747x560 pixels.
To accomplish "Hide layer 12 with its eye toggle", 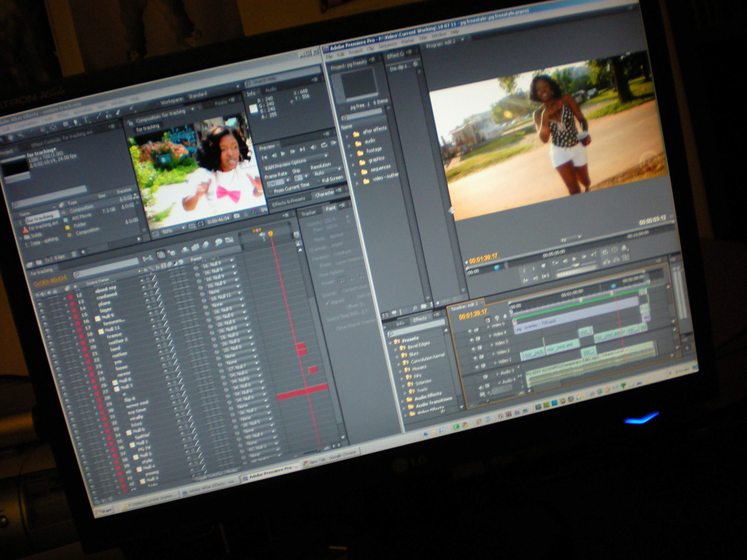I will pos(40,305).
